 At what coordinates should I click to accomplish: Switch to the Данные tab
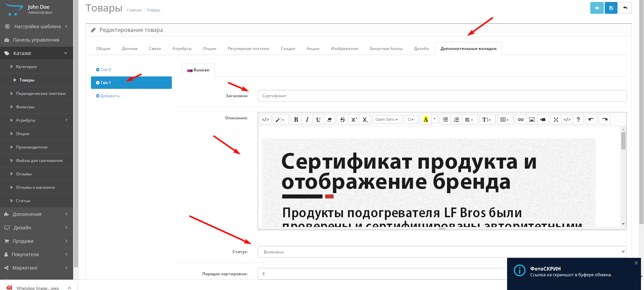pyautogui.click(x=130, y=49)
